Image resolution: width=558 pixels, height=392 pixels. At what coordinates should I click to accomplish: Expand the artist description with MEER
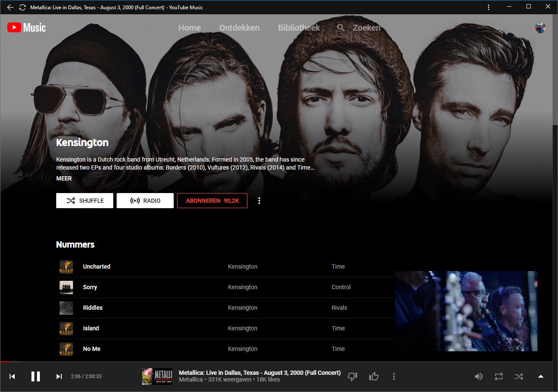(64, 178)
